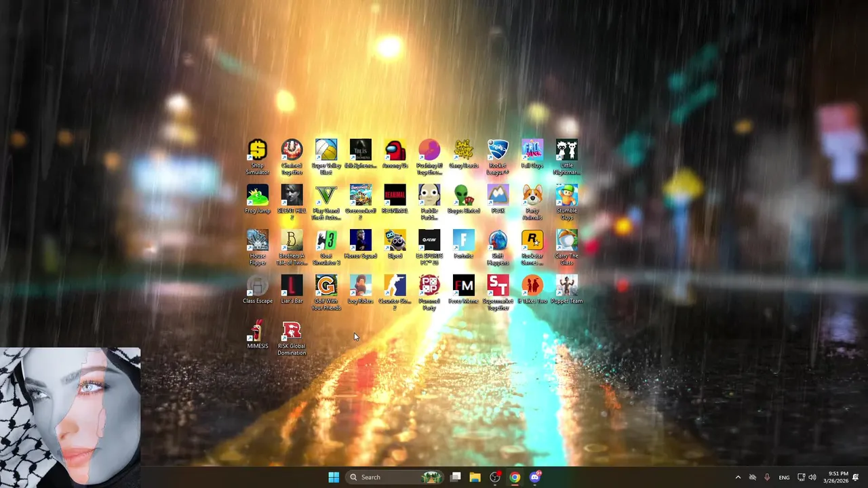Open Golf With Your Friends icon
The image size is (868, 488).
326,293
